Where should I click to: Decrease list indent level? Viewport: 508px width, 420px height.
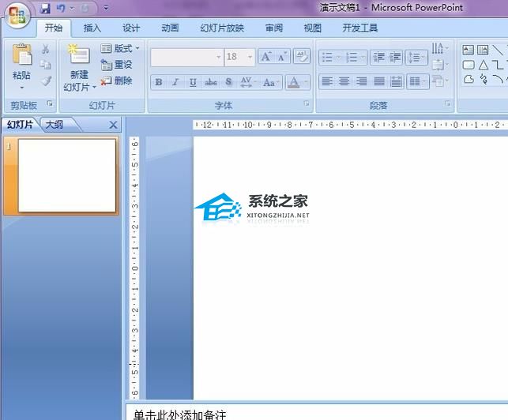[378, 58]
